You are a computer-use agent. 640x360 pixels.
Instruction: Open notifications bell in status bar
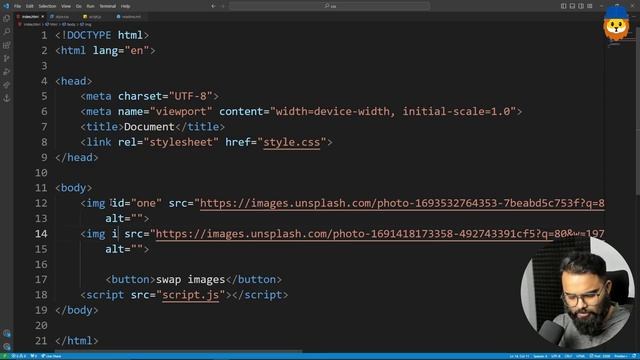[x=634, y=356]
